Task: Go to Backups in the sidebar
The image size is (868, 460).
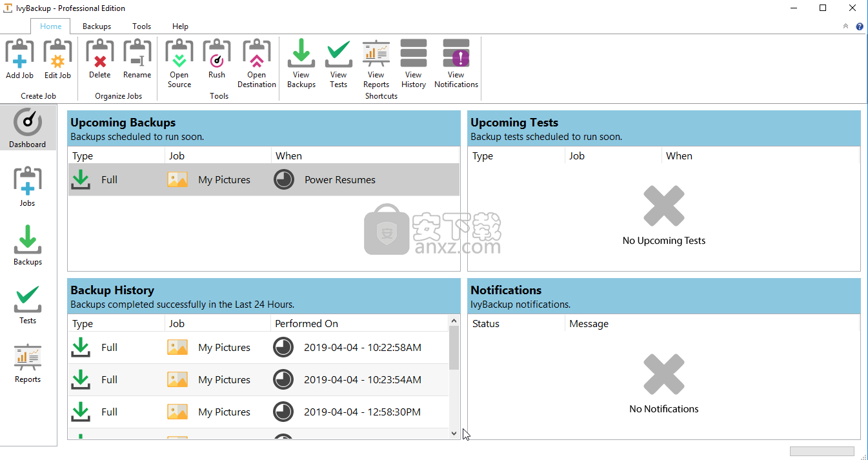Action: click(28, 245)
